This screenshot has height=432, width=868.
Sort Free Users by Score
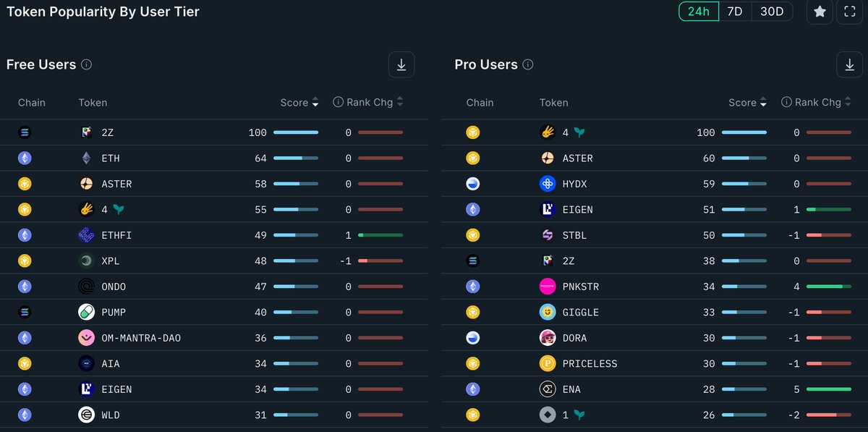click(x=299, y=103)
